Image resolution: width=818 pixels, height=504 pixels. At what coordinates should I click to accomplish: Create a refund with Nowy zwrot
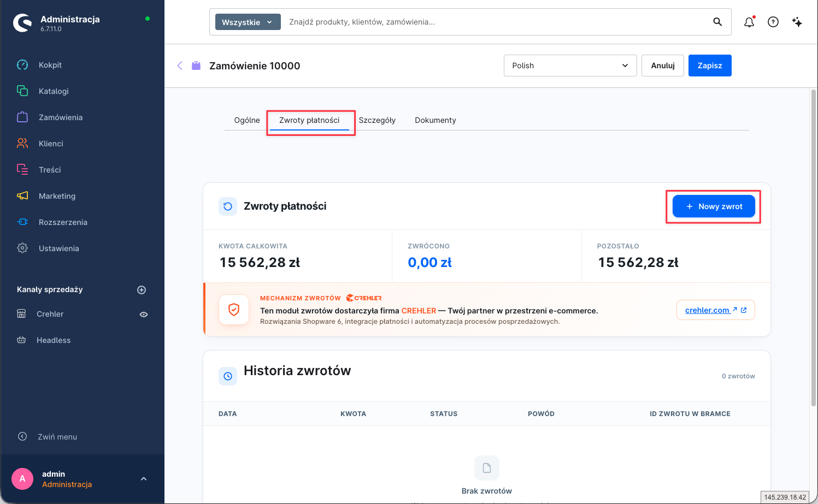714,206
